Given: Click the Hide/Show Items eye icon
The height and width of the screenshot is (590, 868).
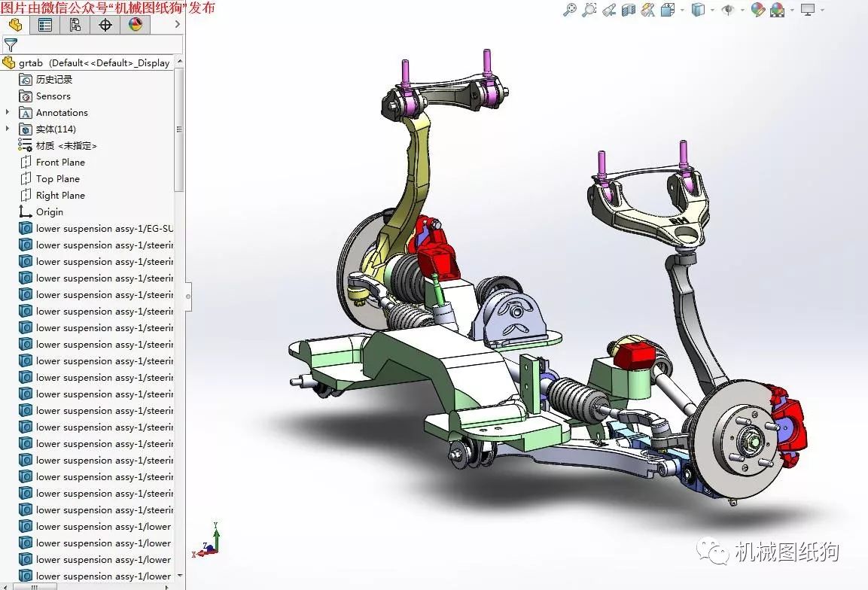Looking at the screenshot, I should point(728,10).
